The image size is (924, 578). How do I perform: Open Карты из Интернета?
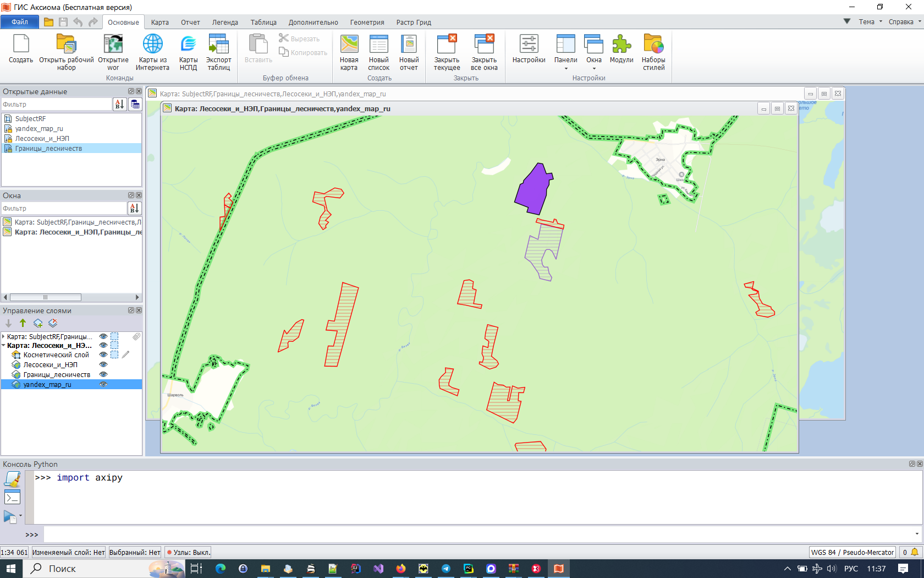152,52
